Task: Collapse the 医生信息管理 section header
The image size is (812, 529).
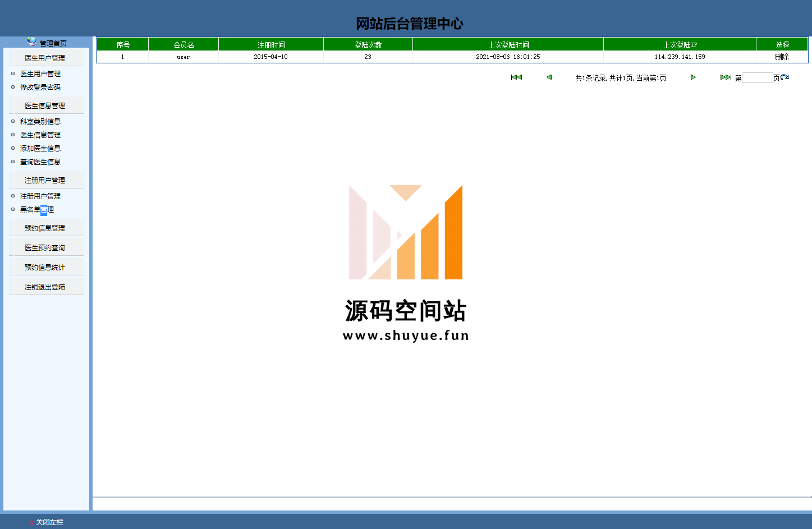Action: click(45, 105)
